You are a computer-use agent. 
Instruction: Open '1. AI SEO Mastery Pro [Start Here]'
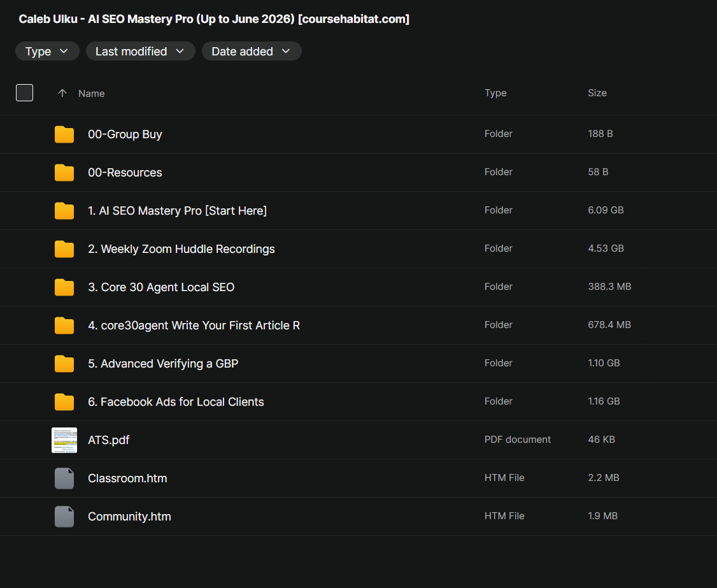coord(178,211)
